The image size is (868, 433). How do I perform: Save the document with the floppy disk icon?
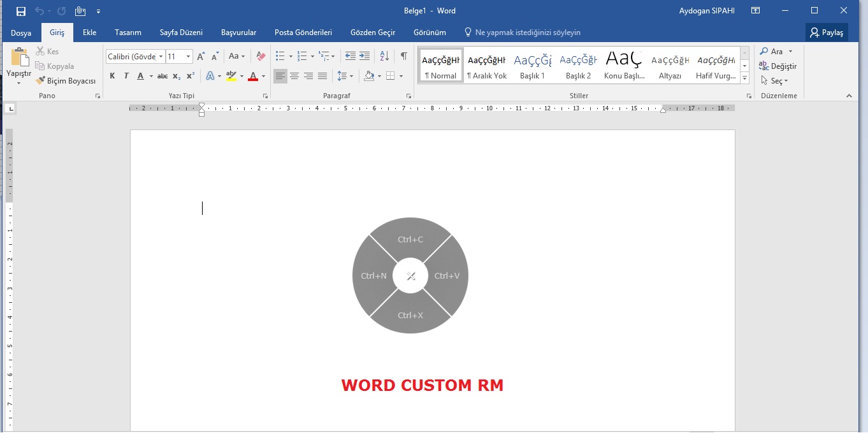(x=21, y=11)
